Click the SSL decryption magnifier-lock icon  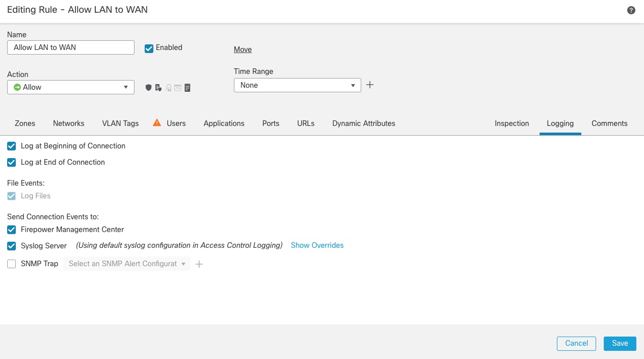(x=168, y=87)
